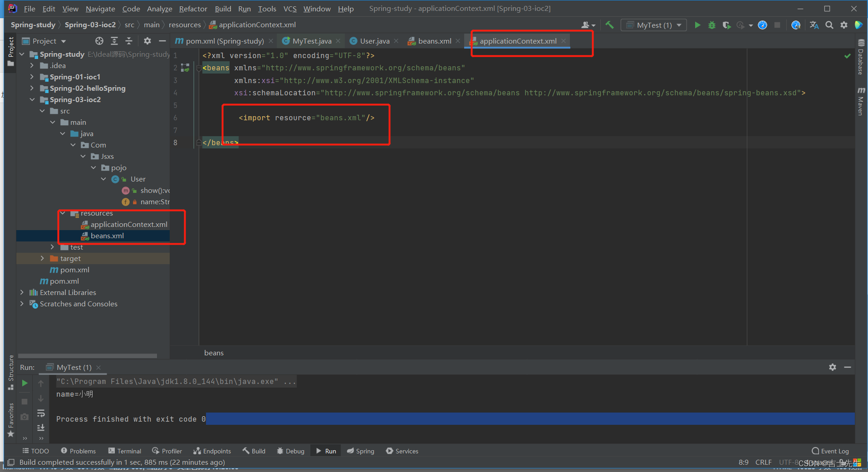Open Project panel options gear
This screenshot has width=868, height=472.
147,41
